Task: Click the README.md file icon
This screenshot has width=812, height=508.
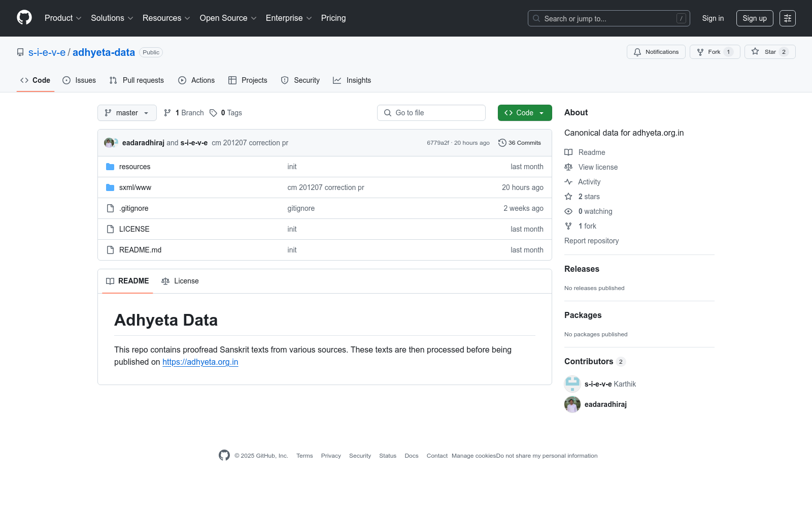Action: (110, 250)
